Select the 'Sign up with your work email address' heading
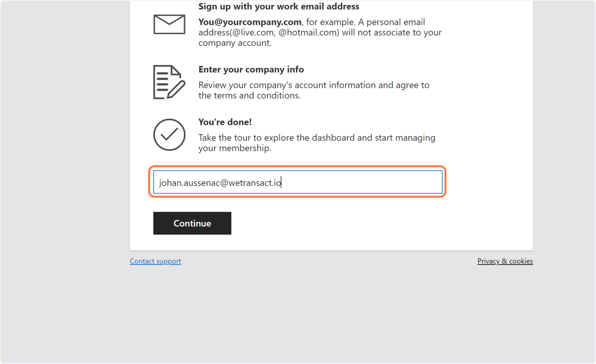 tap(279, 6)
